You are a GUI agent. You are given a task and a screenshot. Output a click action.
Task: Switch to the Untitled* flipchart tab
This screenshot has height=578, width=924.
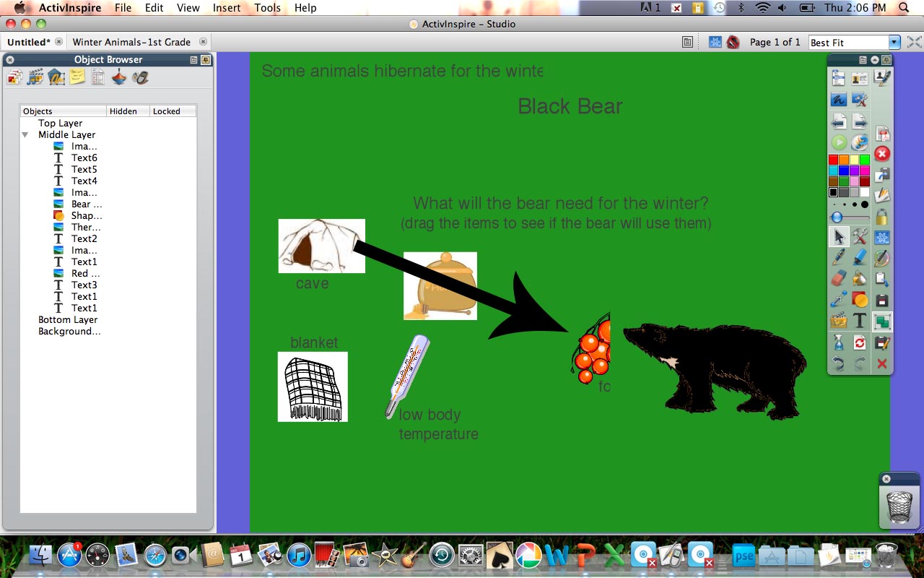point(29,42)
